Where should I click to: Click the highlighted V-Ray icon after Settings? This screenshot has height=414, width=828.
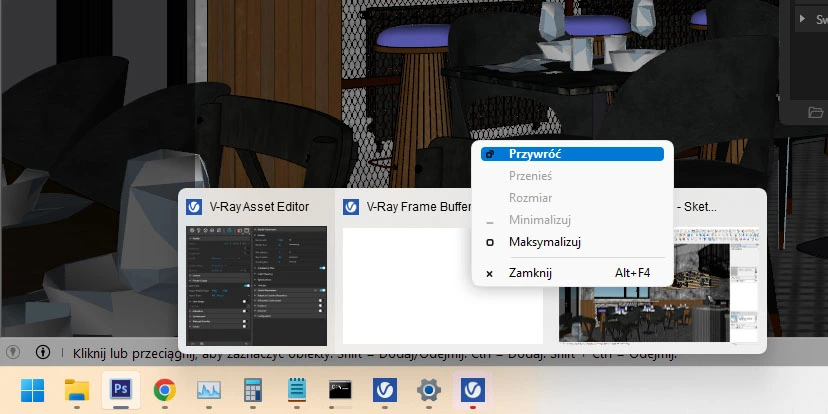[x=473, y=390]
